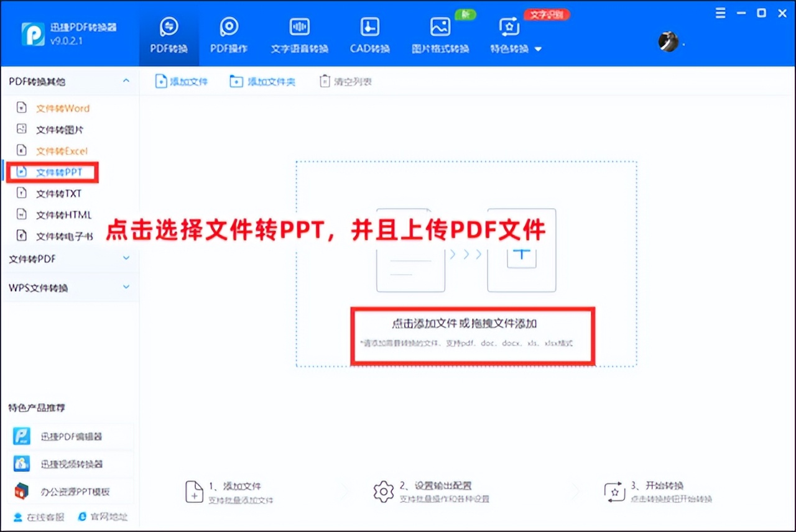Open 迅捷PDF编辑器 product recommendation
The height and width of the screenshot is (532, 796).
click(72, 436)
